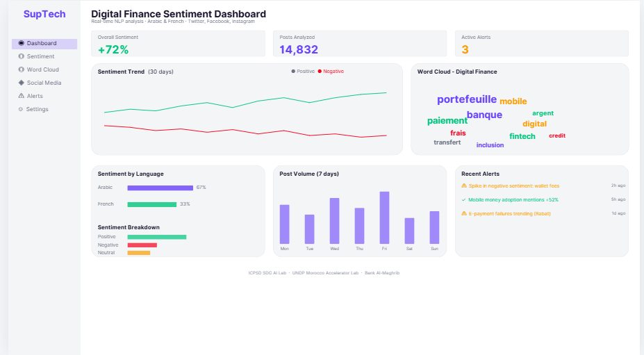The width and height of the screenshot is (644, 355).
Task: Click the Sentiment Breakdown heading
Action: (x=129, y=227)
